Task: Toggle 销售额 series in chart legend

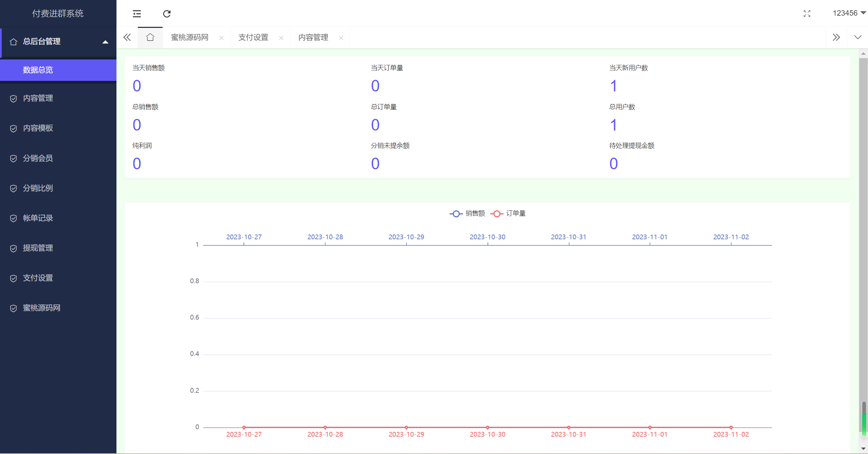Action: point(467,213)
